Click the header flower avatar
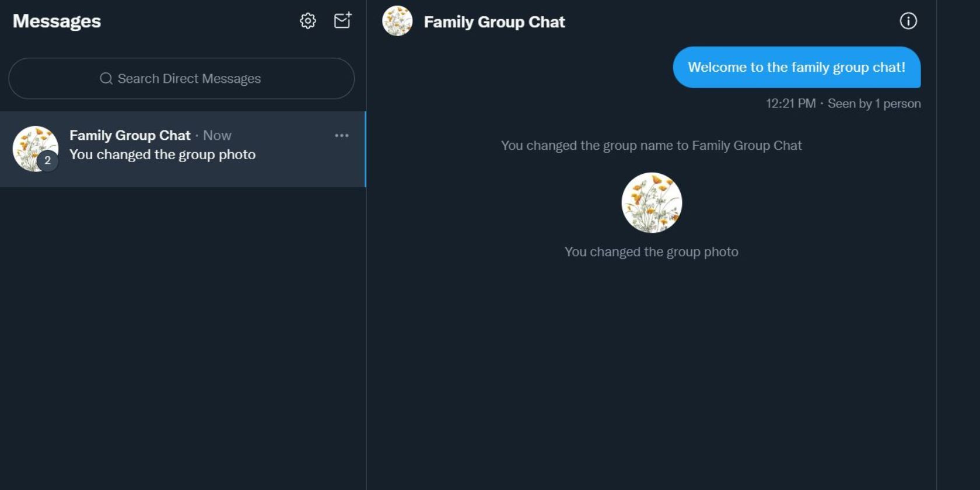The width and height of the screenshot is (980, 490). click(x=397, y=21)
